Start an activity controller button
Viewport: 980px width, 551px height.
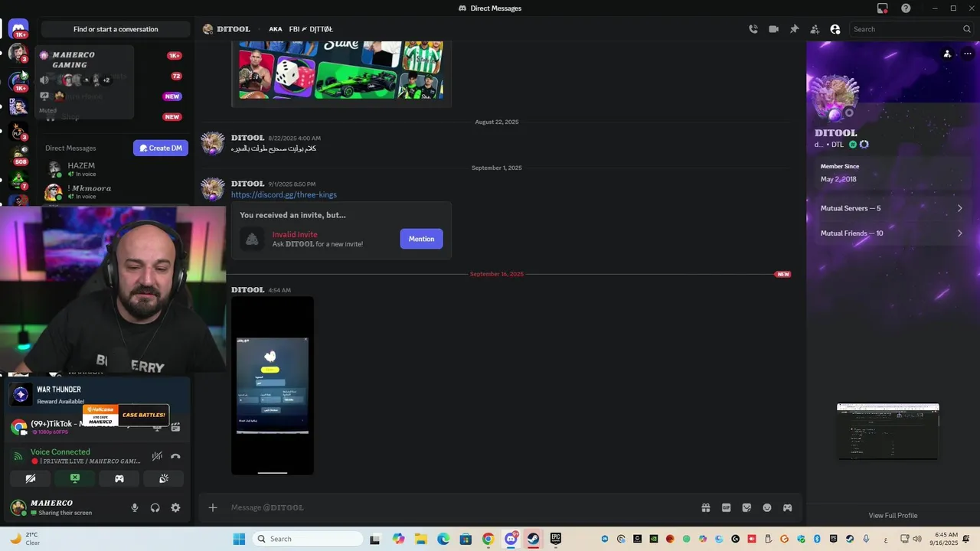click(x=119, y=478)
